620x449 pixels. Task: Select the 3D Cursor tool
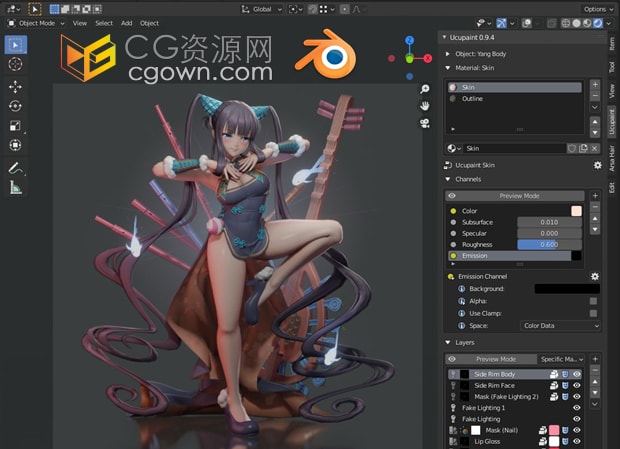click(x=15, y=64)
